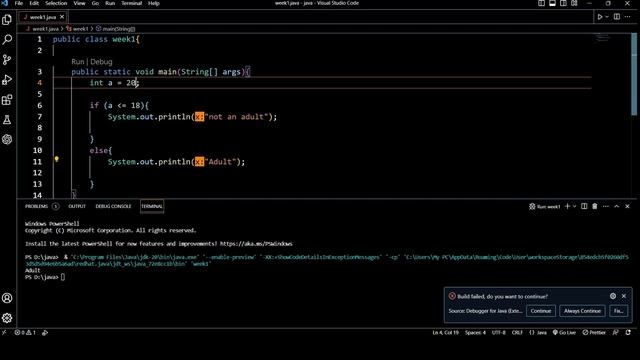Click errors and warnings count in status bar
640x360 pixels.
[x=25, y=333]
